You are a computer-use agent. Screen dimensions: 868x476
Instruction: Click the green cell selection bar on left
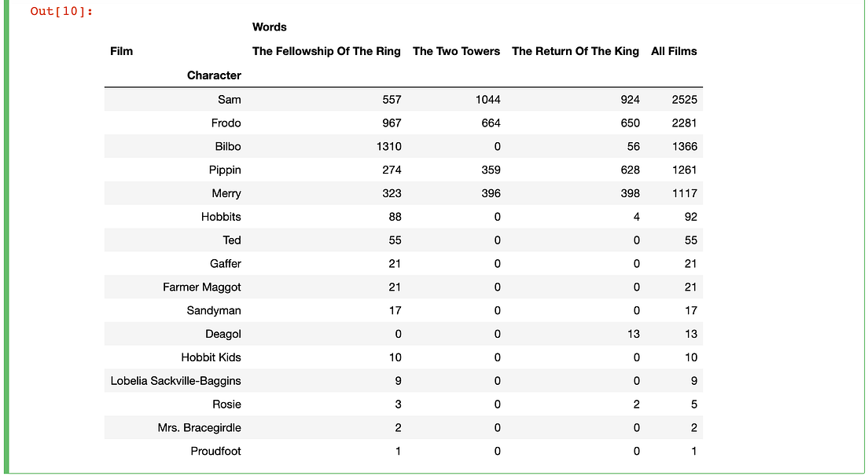tap(6, 238)
